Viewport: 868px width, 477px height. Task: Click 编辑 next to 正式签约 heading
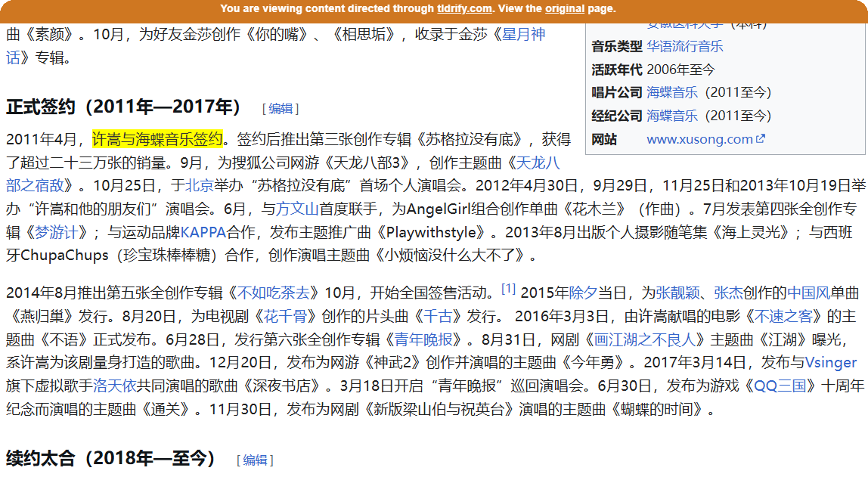281,108
